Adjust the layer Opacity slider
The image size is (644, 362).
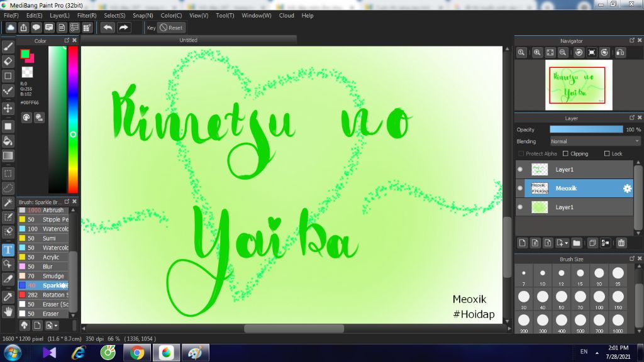pyautogui.click(x=586, y=129)
